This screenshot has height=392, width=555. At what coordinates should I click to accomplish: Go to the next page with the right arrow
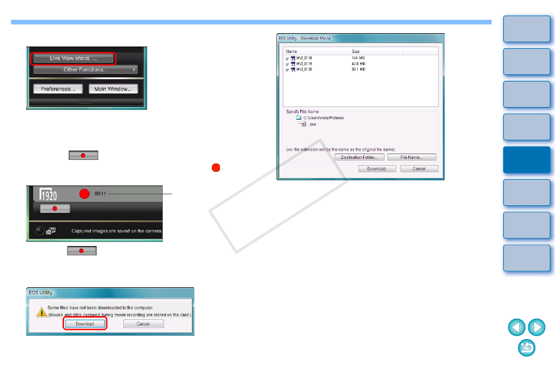(x=536, y=327)
